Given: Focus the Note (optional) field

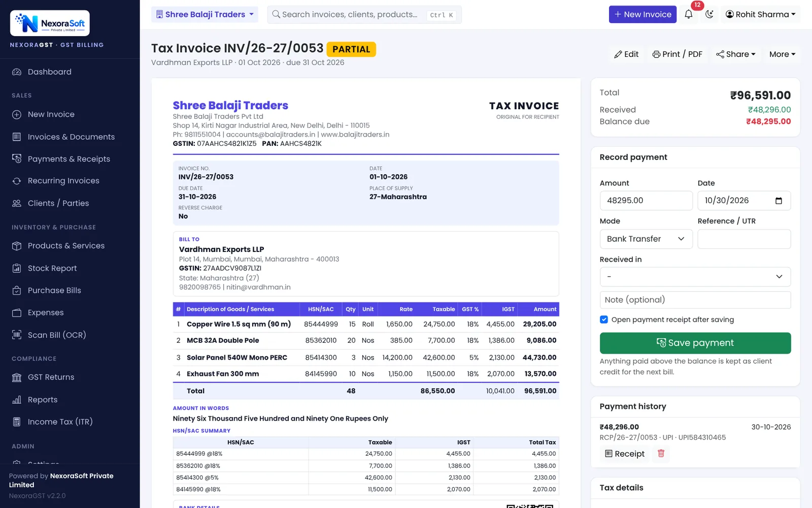Looking at the screenshot, I should (x=695, y=300).
